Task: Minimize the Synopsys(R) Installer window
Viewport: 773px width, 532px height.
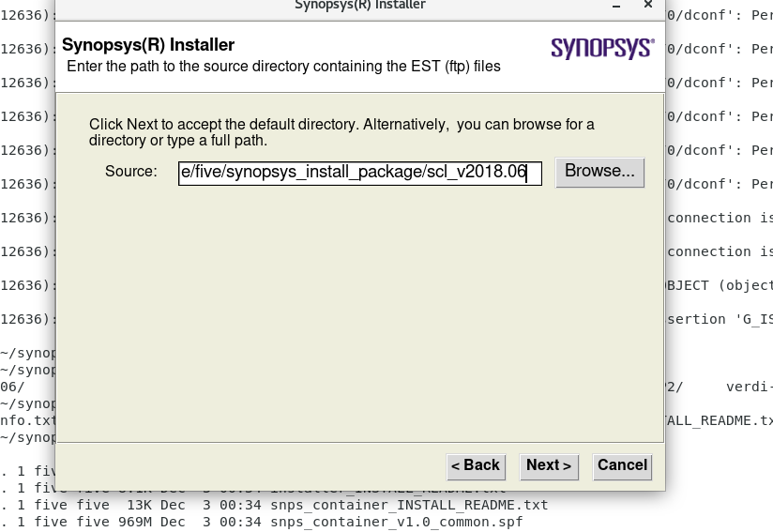Action: [x=615, y=6]
